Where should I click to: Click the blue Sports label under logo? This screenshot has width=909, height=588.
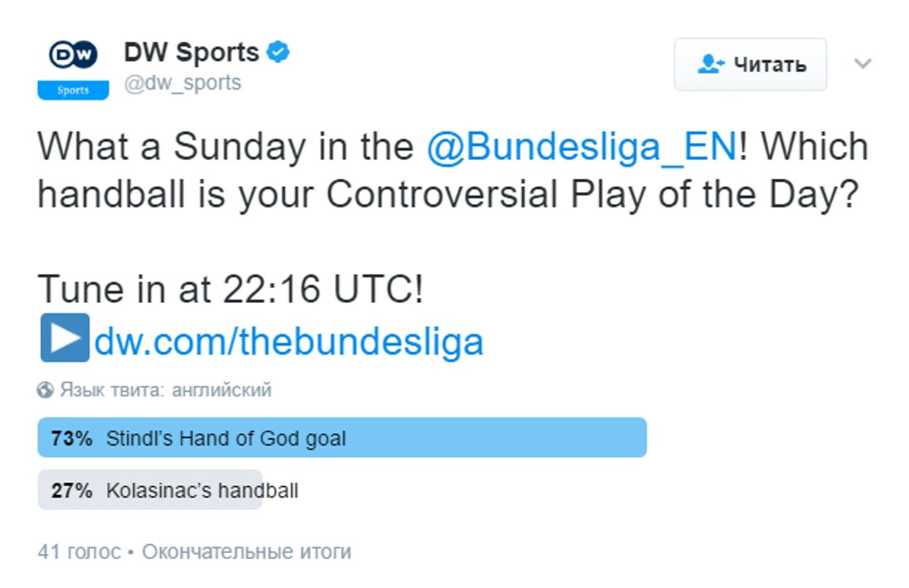coord(73,90)
